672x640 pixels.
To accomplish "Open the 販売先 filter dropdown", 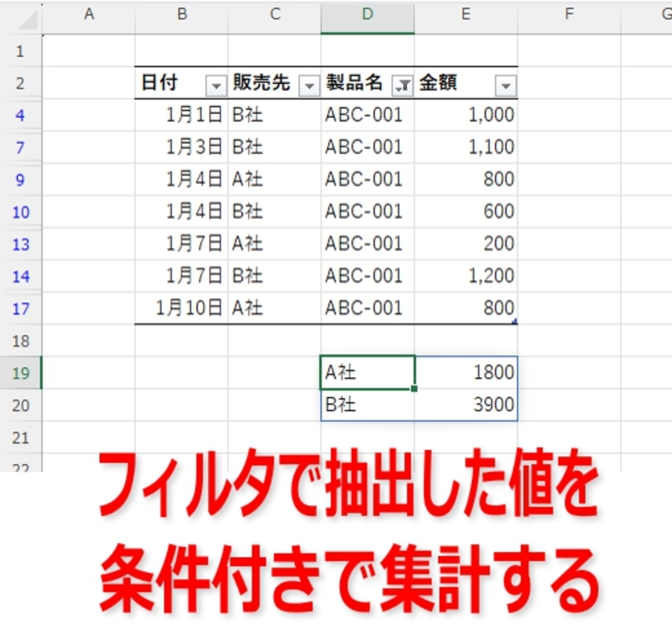I will 309,86.
